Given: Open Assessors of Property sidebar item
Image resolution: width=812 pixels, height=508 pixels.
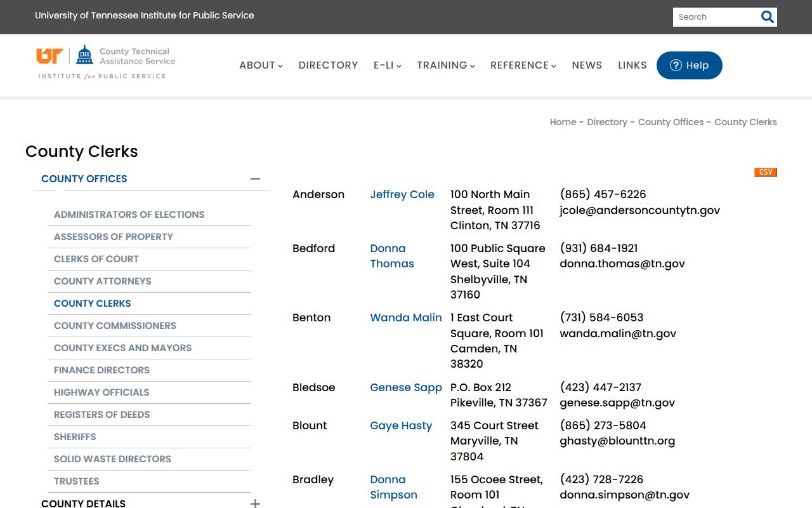Looking at the screenshot, I should (114, 237).
